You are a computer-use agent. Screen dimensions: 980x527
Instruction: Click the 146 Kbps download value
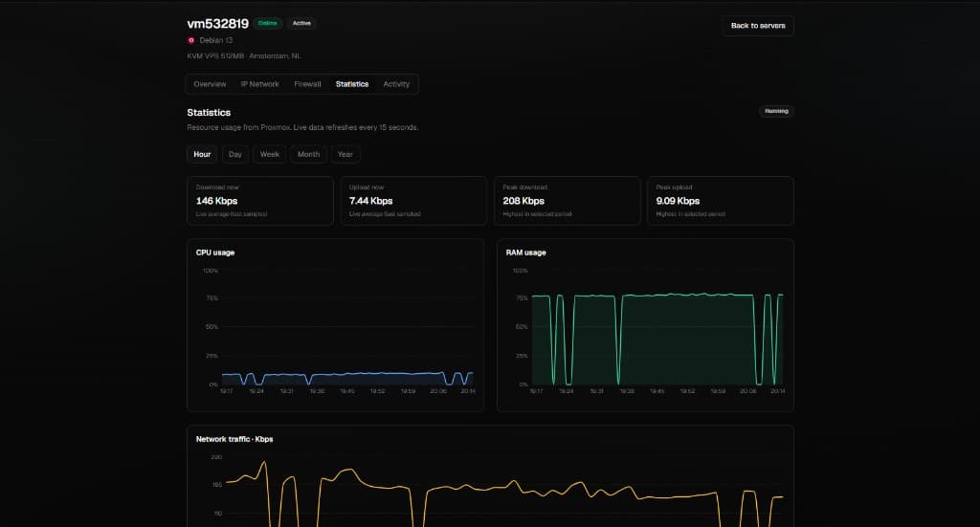pyautogui.click(x=217, y=201)
